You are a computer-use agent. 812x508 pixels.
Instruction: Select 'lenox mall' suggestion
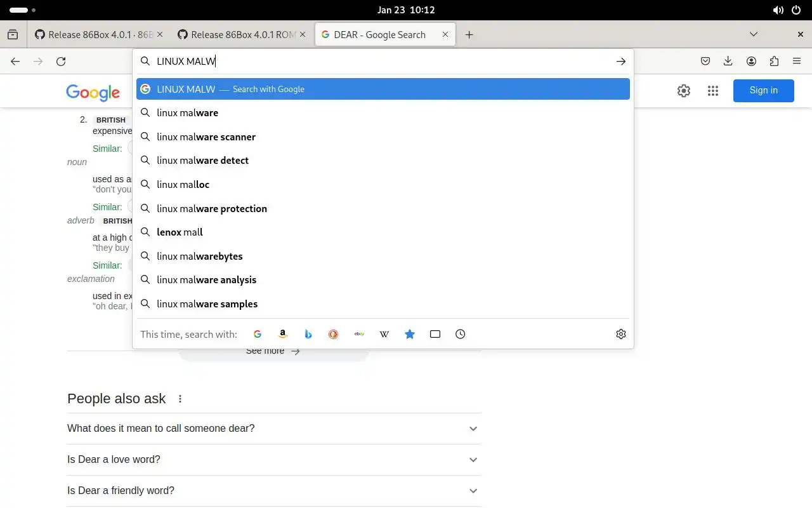383,232
